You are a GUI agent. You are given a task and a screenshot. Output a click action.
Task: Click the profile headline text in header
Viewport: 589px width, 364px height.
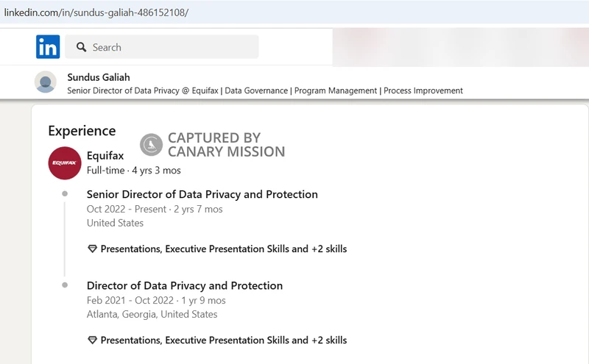(x=265, y=90)
